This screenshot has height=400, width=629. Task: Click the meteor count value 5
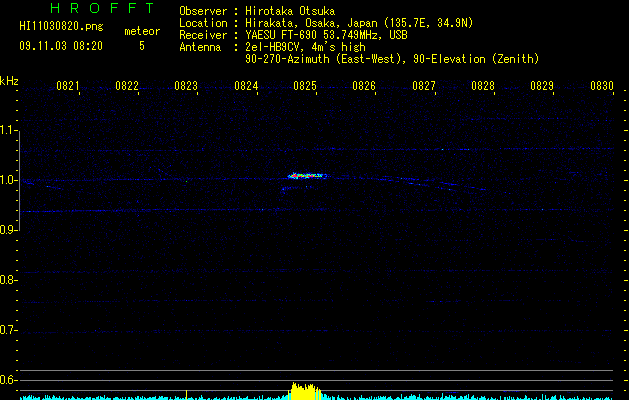tap(142, 46)
